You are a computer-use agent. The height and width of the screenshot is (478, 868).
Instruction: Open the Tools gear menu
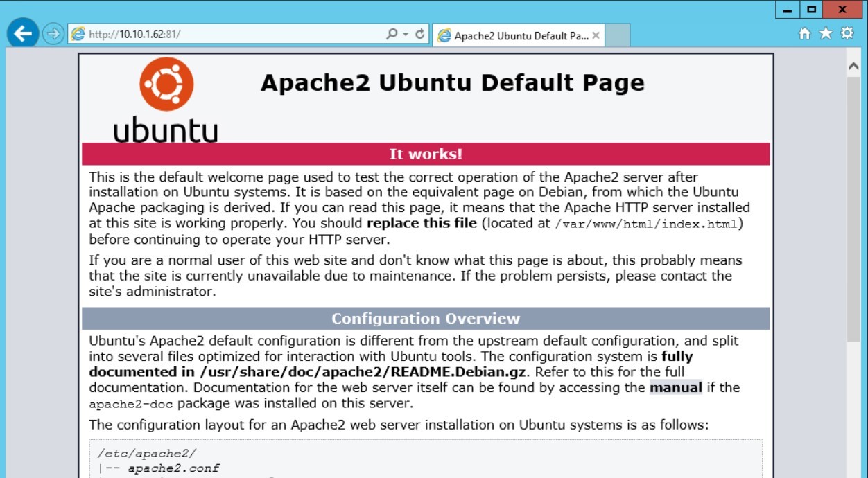click(847, 33)
